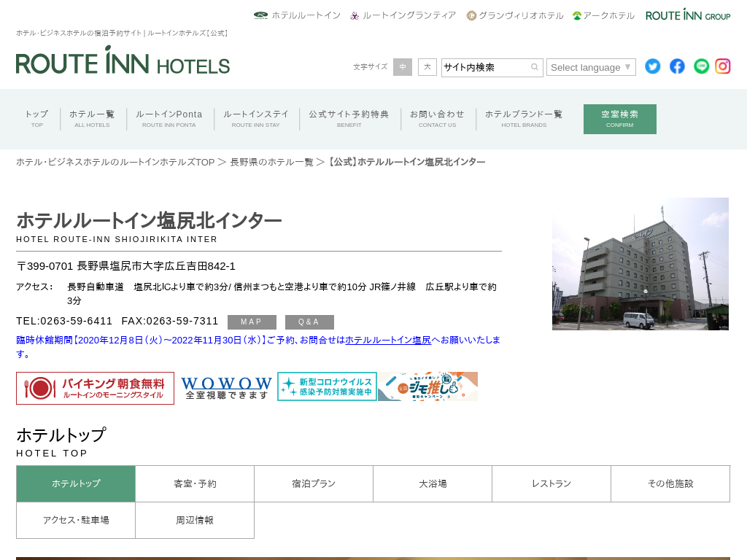Select the 宿泊プラン tab

coord(314,484)
